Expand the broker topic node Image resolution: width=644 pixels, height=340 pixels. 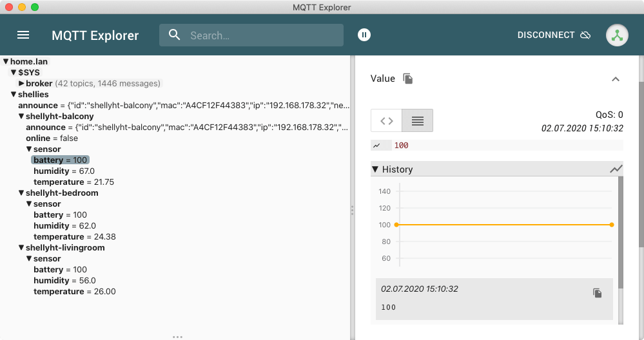coord(21,84)
